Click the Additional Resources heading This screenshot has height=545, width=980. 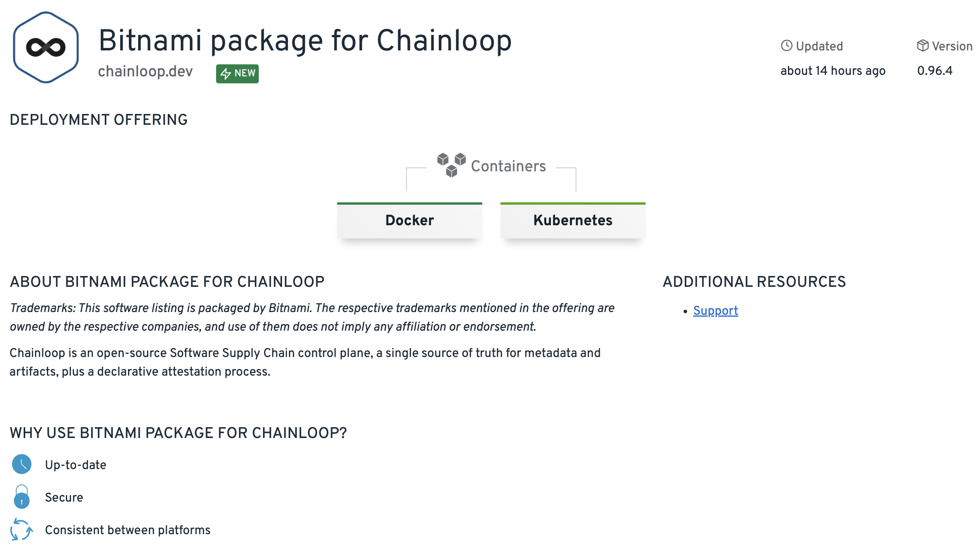coord(754,282)
